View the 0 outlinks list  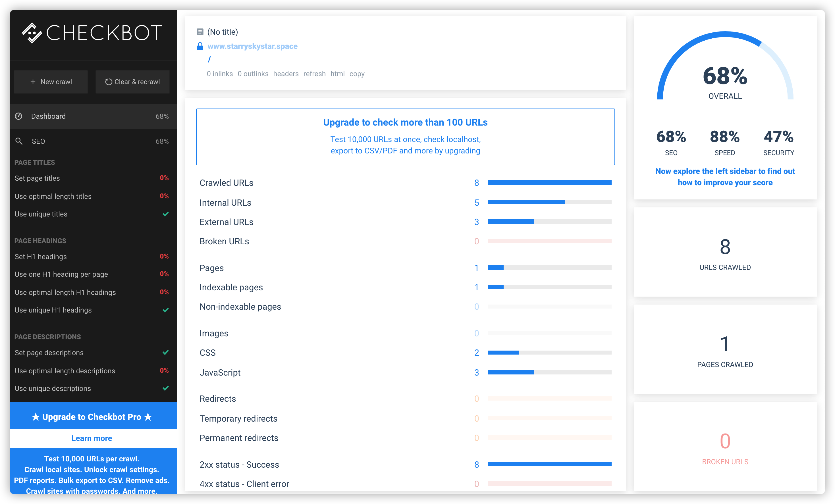253,74
